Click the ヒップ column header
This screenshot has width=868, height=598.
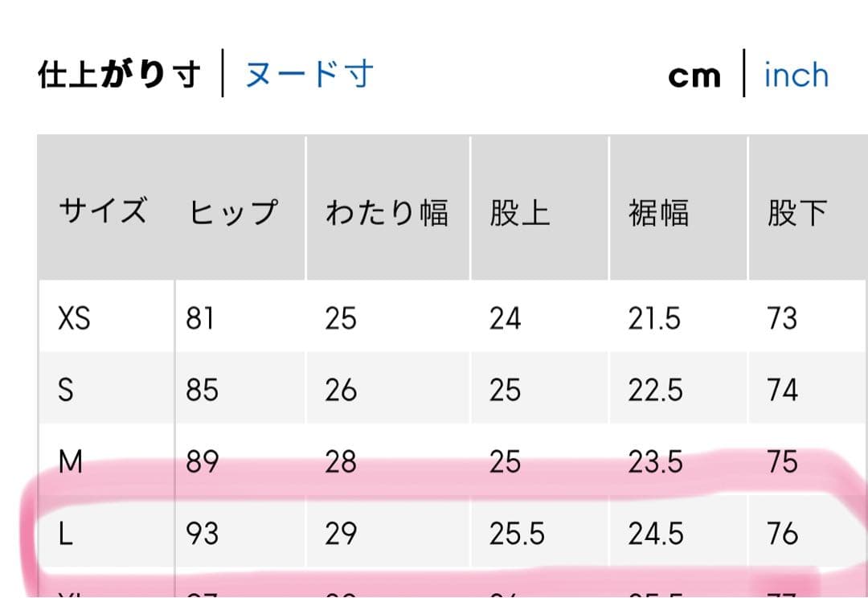[233, 212]
